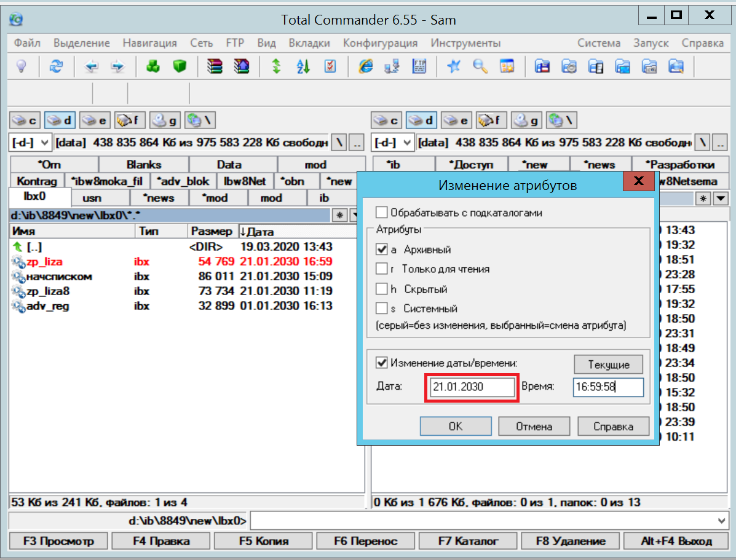The height and width of the screenshot is (560, 736).
Task: Sort by Размер column header
Action: [212, 231]
